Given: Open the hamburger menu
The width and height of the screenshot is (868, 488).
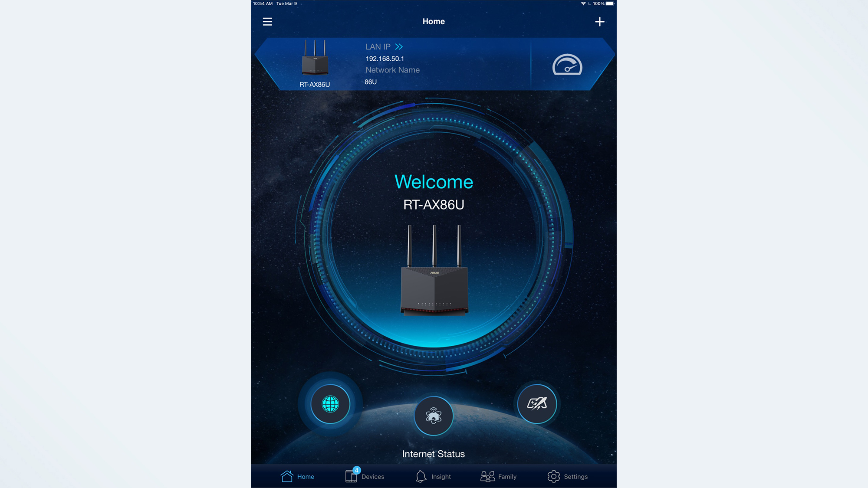Looking at the screenshot, I should [267, 21].
